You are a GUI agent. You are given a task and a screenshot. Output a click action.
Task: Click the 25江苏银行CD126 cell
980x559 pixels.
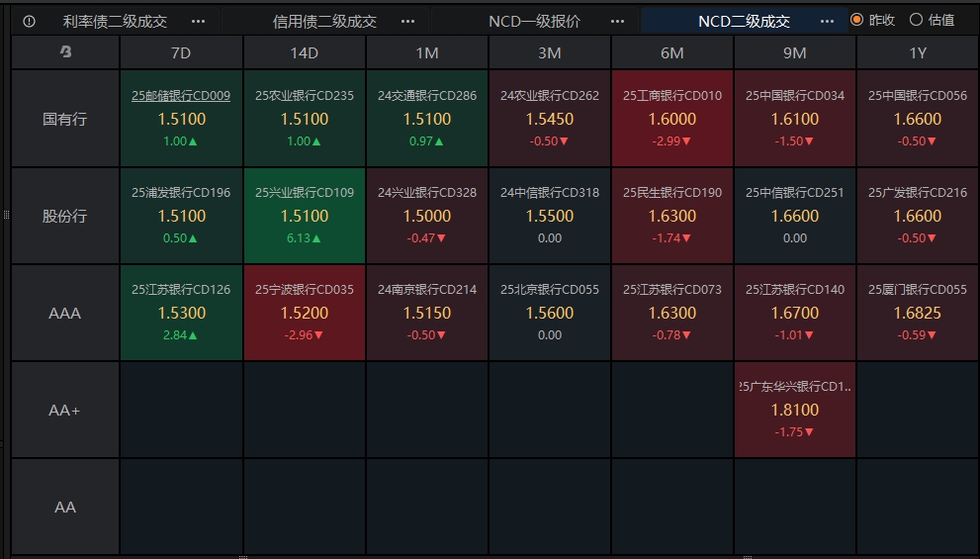(x=181, y=313)
